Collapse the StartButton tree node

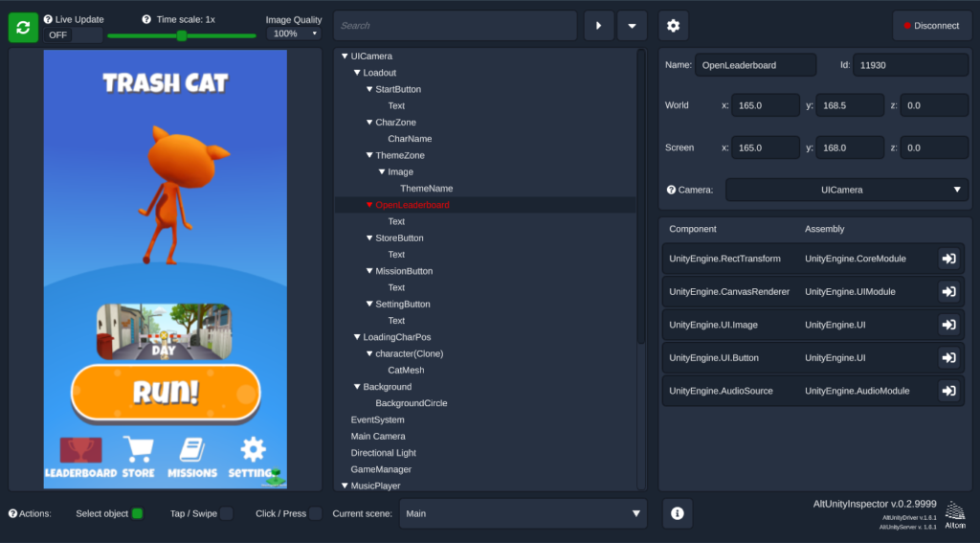pos(369,89)
